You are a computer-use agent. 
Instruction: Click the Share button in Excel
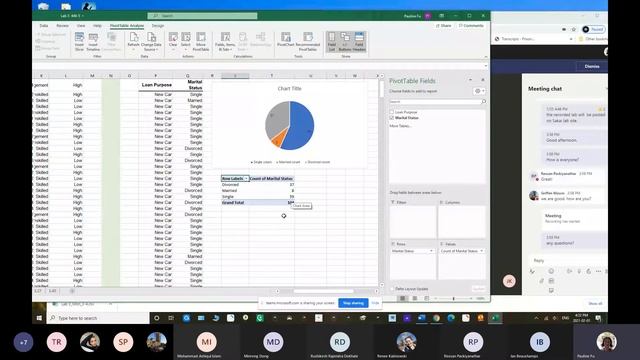click(443, 26)
